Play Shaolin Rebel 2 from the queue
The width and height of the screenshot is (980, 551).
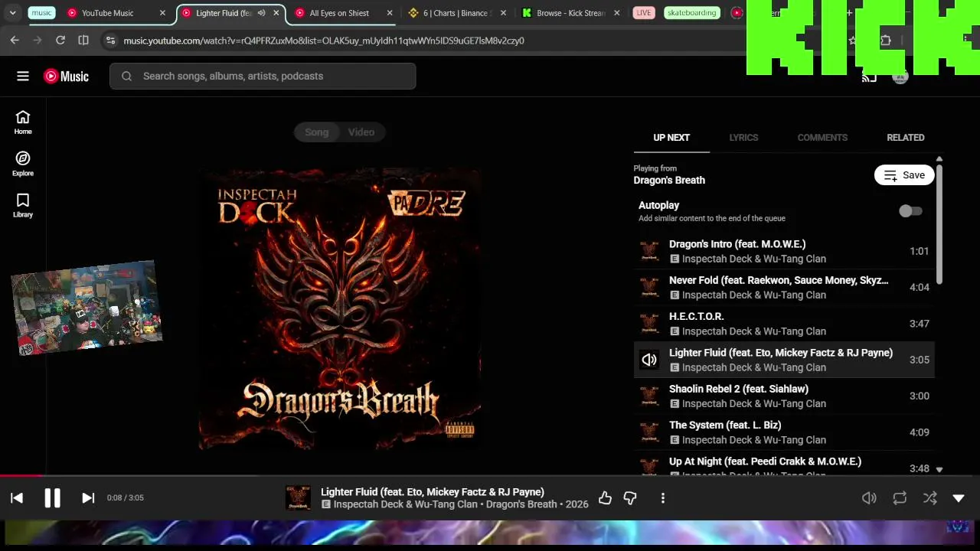(x=784, y=396)
